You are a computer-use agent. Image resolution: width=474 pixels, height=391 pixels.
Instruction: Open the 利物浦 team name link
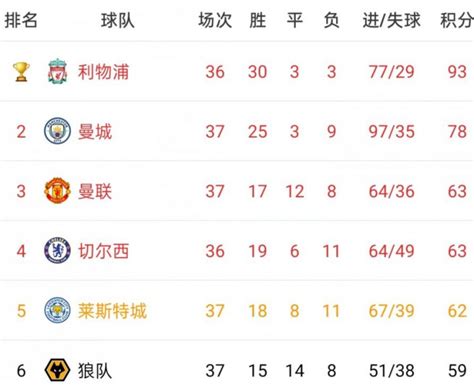(x=103, y=72)
